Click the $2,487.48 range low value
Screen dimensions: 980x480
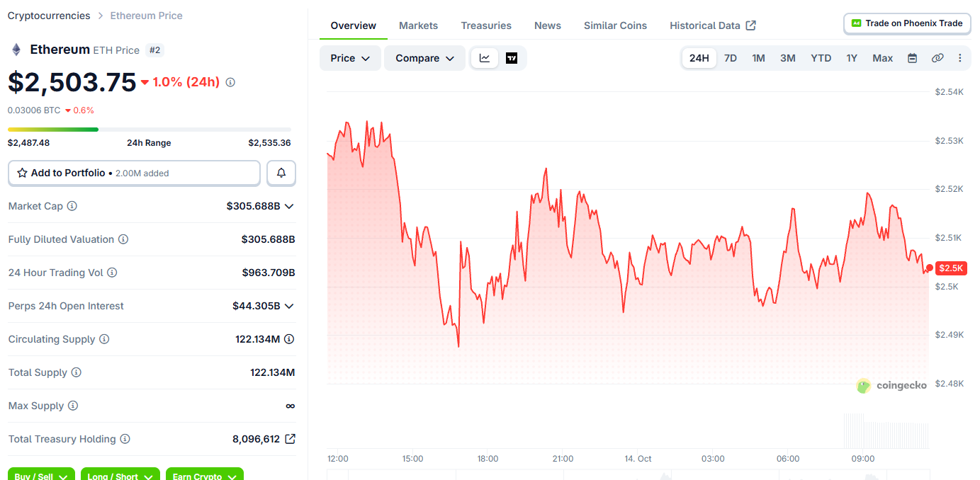pyautogui.click(x=28, y=143)
